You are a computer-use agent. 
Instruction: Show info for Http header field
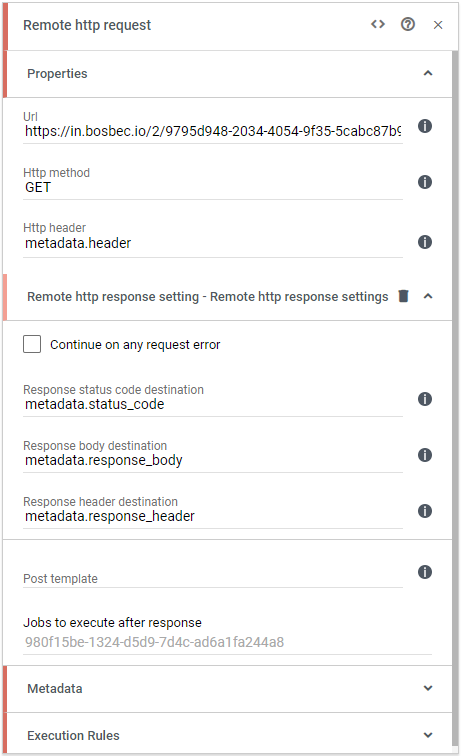coord(424,242)
